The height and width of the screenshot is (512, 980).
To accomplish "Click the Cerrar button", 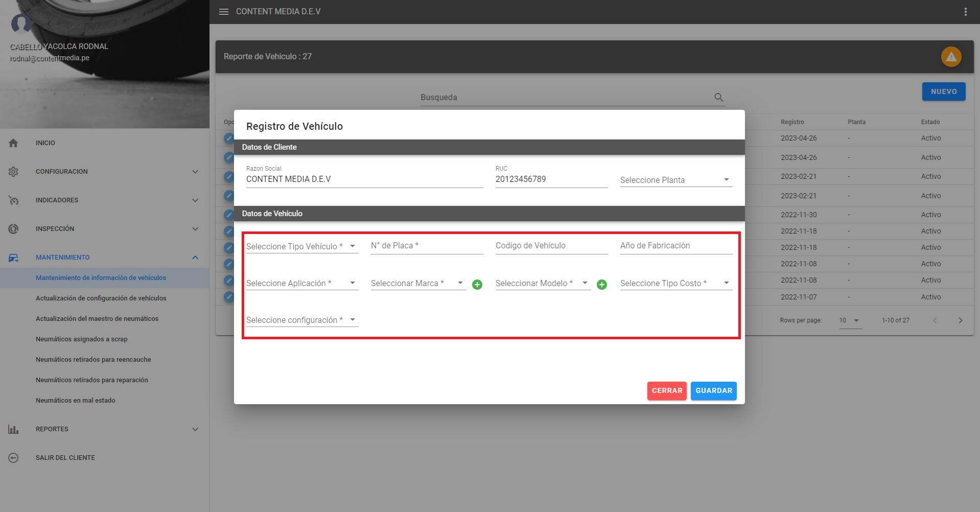I will 667,391.
